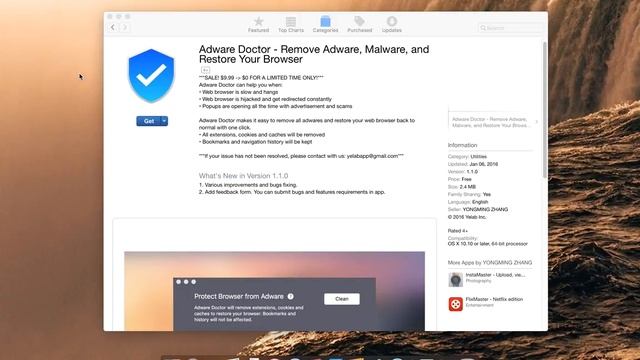
Task: Click the info icon beside Protect Browser from Adware
Action: click(x=291, y=296)
